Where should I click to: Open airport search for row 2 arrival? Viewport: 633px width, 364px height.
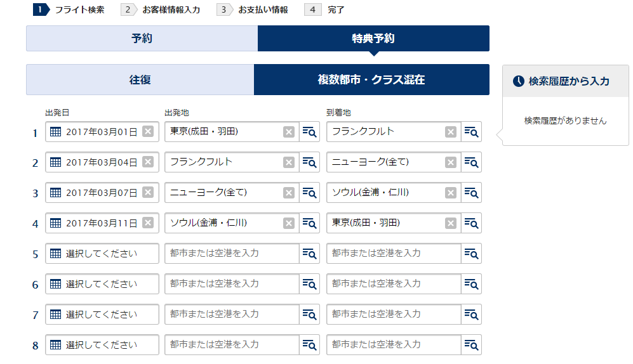[x=471, y=162]
